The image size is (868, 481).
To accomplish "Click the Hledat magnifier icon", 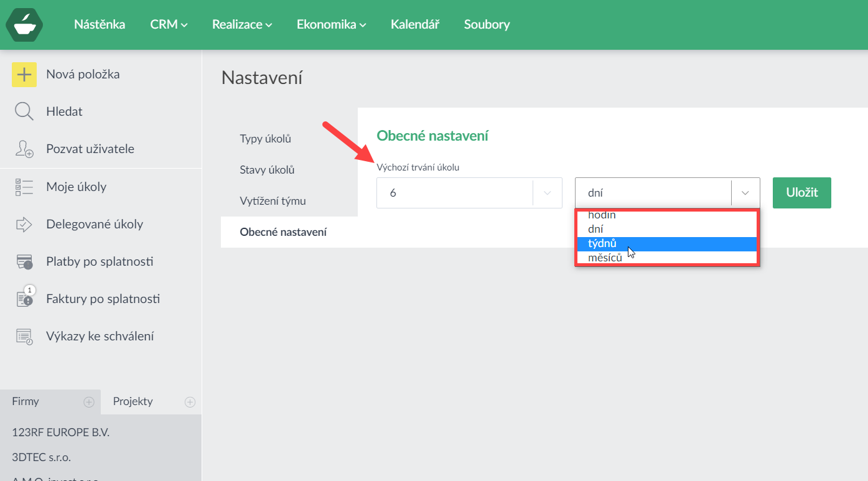I will click(x=24, y=112).
